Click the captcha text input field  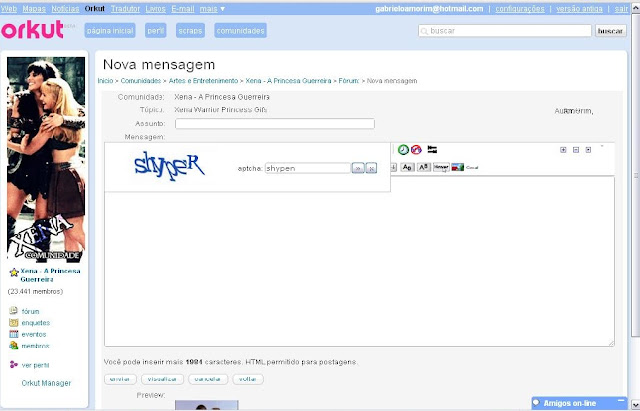pyautogui.click(x=308, y=168)
